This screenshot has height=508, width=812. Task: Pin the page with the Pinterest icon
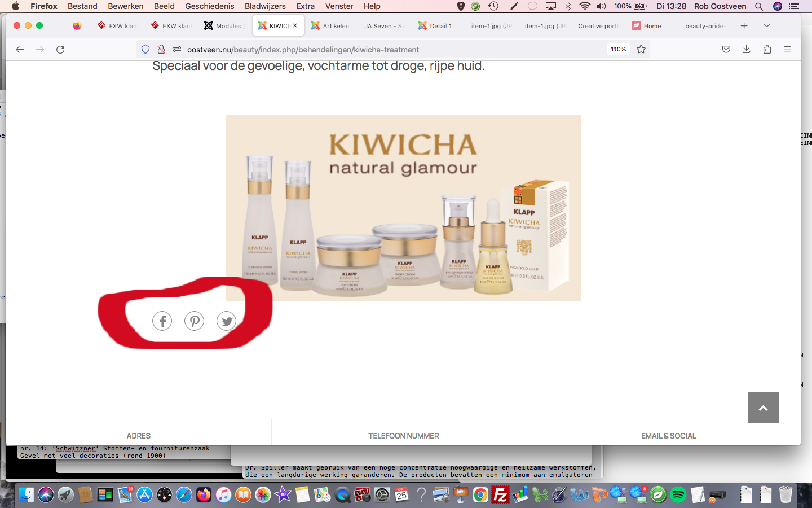pyautogui.click(x=195, y=321)
